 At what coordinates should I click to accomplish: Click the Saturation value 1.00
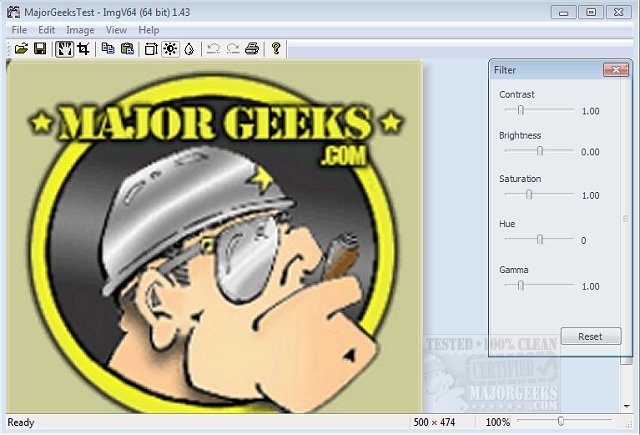click(591, 195)
